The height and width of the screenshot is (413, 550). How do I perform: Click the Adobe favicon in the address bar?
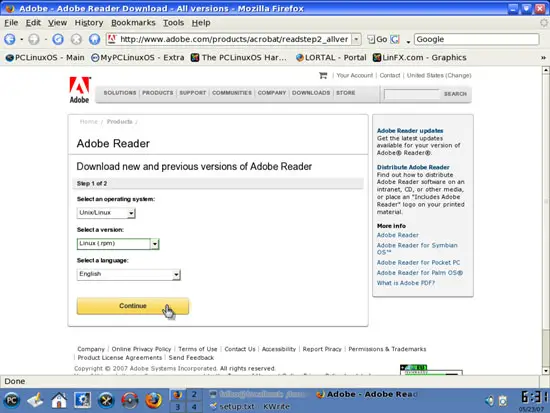tap(112, 39)
